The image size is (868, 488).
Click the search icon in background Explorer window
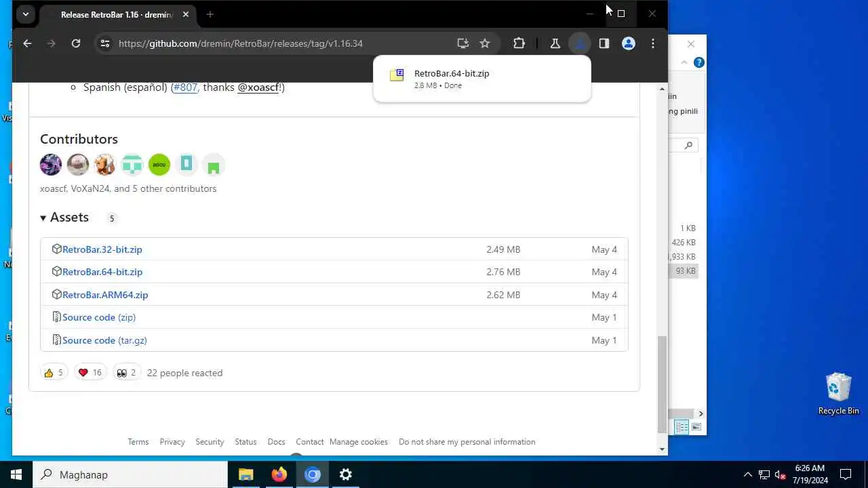(x=688, y=145)
